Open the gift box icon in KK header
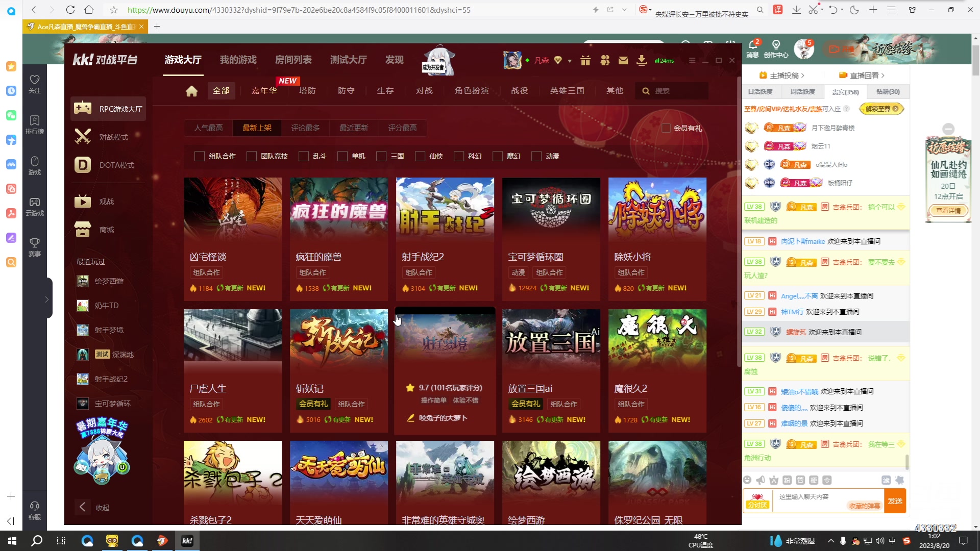 pyautogui.click(x=585, y=61)
